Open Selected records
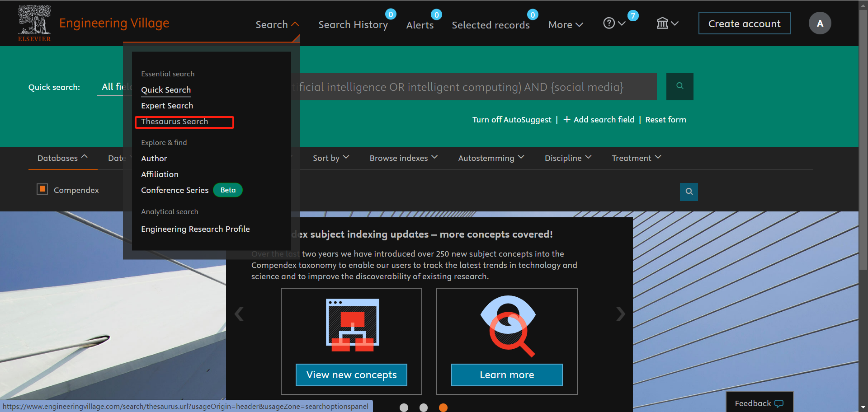Image resolution: width=868 pixels, height=412 pixels. [491, 25]
